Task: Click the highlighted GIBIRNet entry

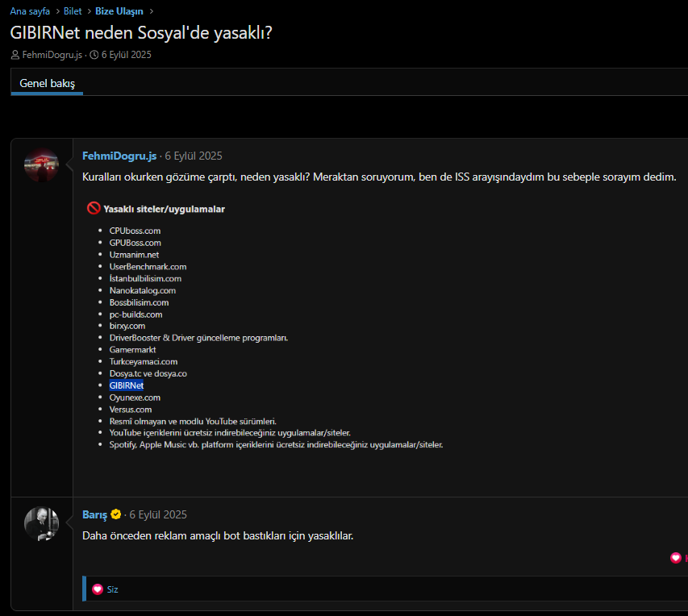Action: 127,385
